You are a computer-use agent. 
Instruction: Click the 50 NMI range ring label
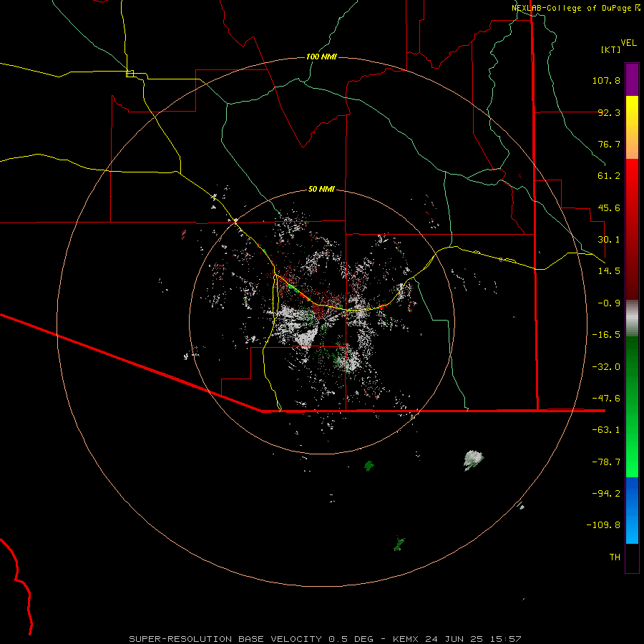[321, 189]
